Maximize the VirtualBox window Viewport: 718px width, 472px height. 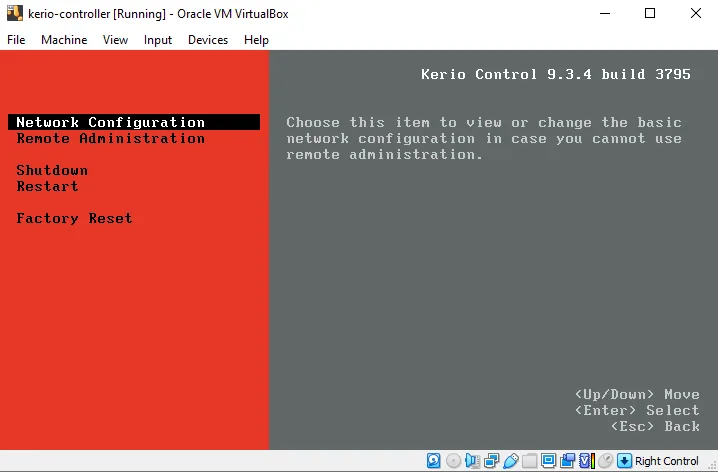650,13
